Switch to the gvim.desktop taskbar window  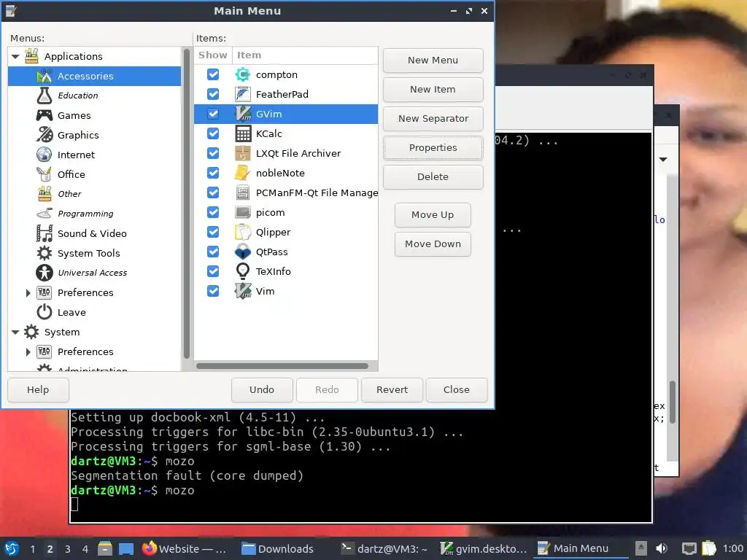coord(483,548)
